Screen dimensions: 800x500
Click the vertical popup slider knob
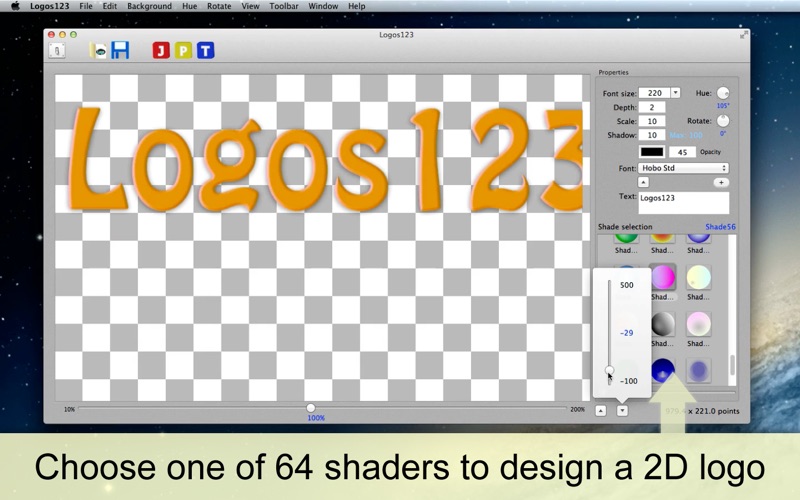click(609, 370)
